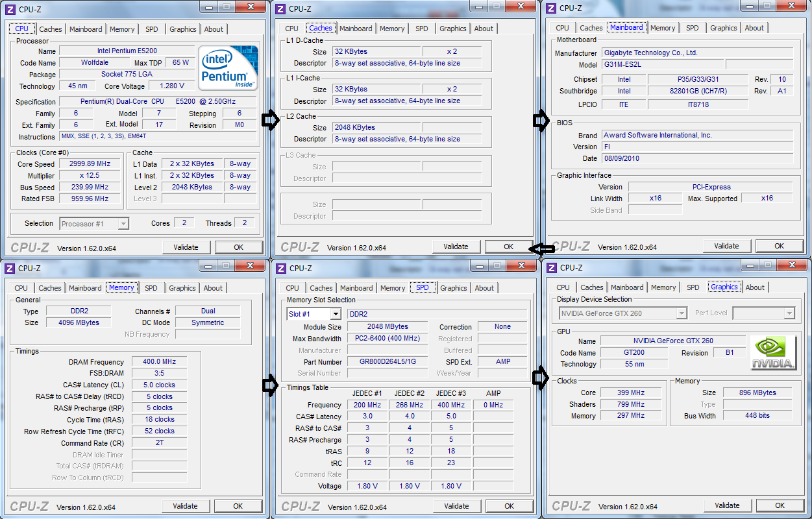The height and width of the screenshot is (519, 812).
Task: Open About tab in the GeForce GPU window
Action: tap(755, 287)
